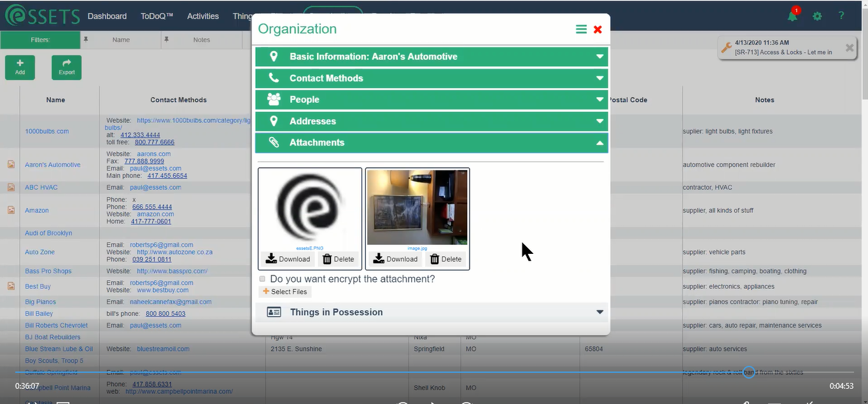
Task: Open the settings gear
Action: [817, 16]
